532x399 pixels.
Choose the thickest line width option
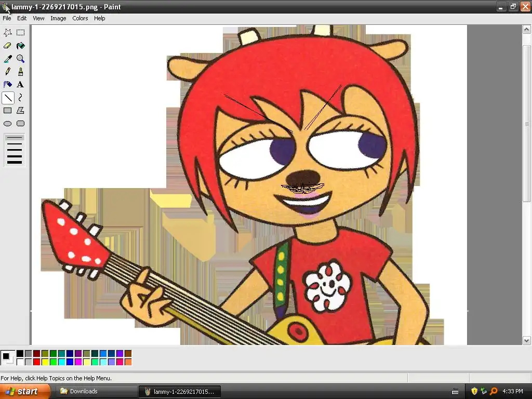pyautogui.click(x=15, y=162)
